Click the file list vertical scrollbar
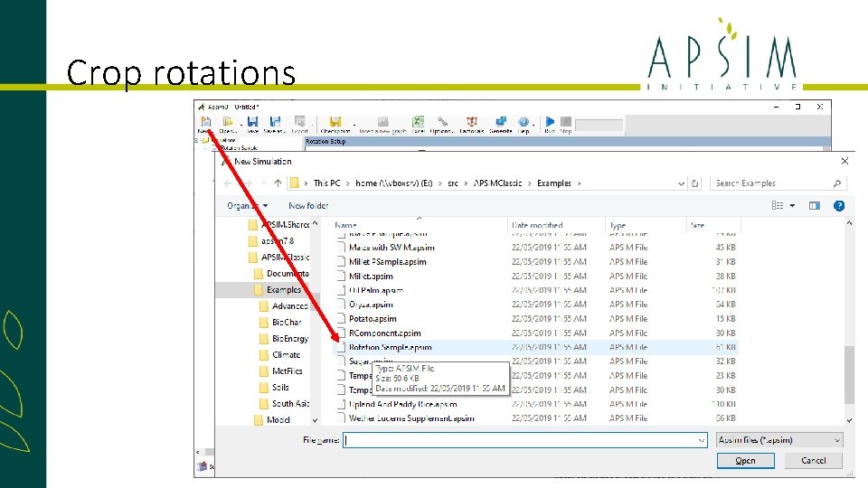 849,375
